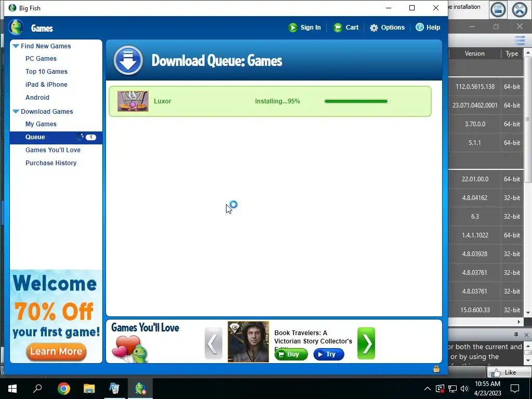Click the hearts and fish mascot image
Viewport: 532px width, 399px height.
tap(130, 349)
